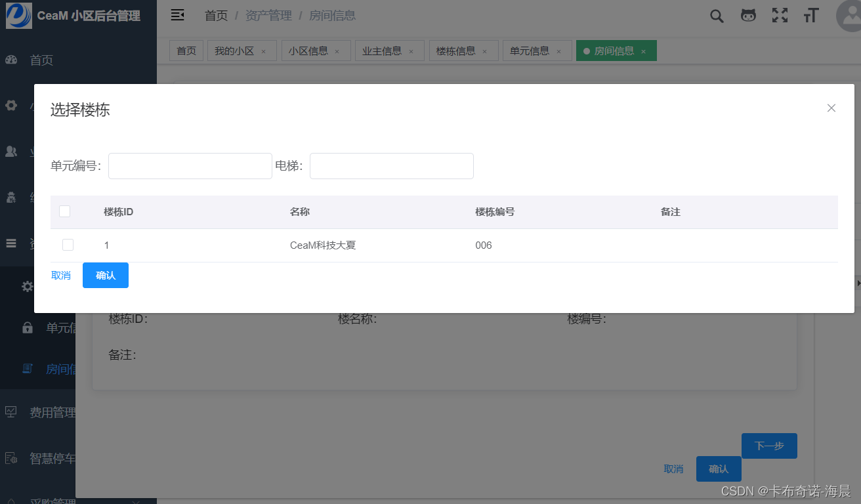Click the 备注 column header
The height and width of the screenshot is (504, 861).
(x=671, y=212)
